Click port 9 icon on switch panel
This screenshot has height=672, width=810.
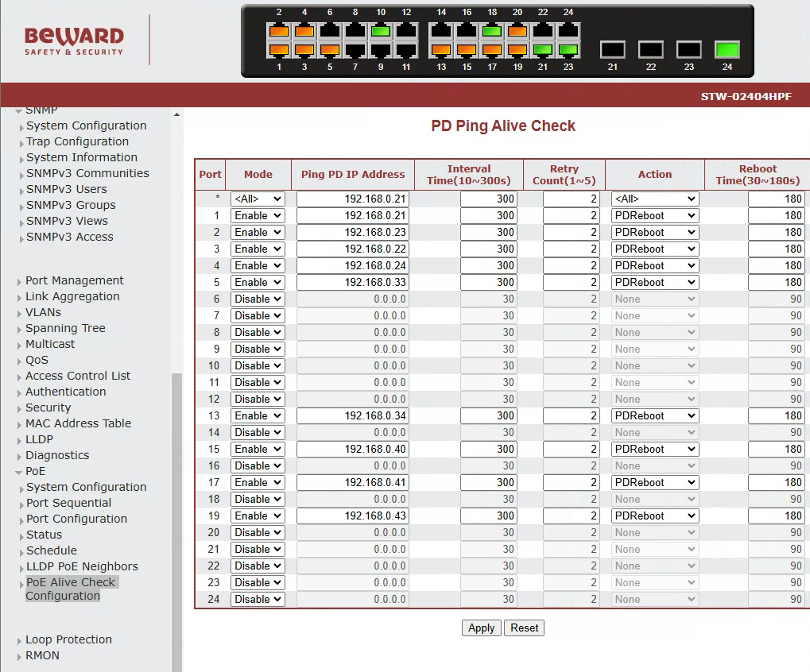[x=381, y=50]
